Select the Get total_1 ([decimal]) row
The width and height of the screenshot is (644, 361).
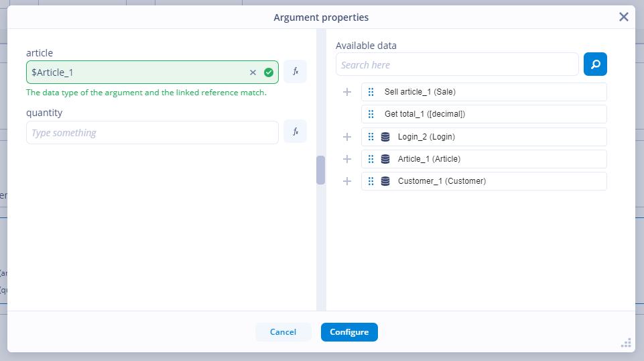pos(484,114)
